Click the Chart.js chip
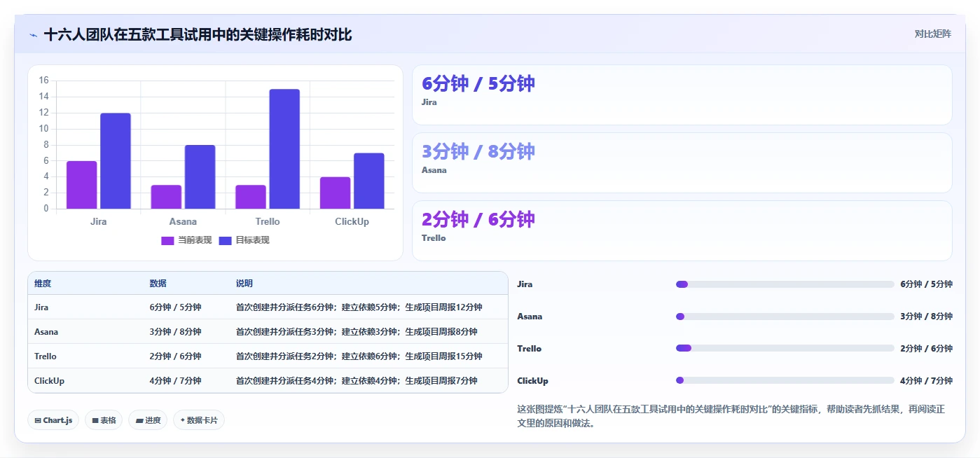980x458 pixels. coord(53,420)
